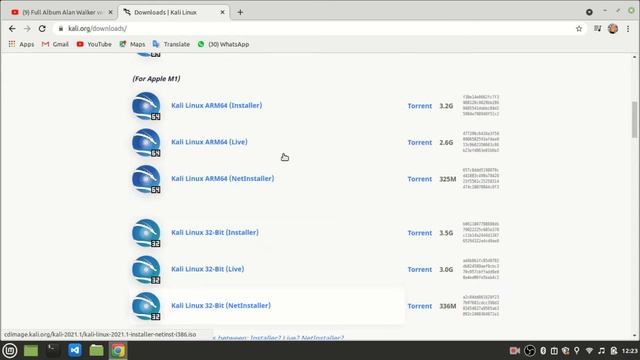Click the red screen recorder tray icon
640x360 pixels.
pos(515,351)
